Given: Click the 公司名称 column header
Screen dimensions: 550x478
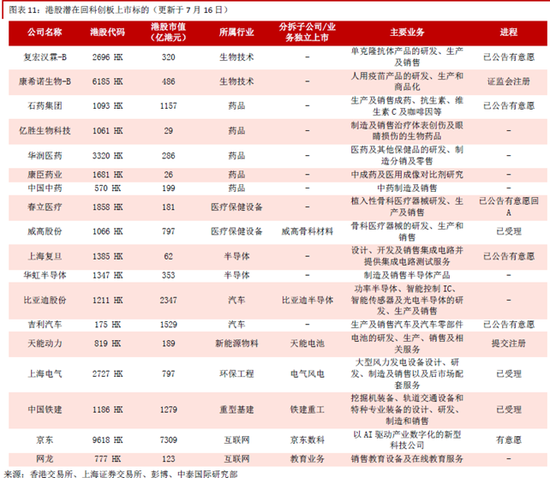Looking at the screenshot, I should click(x=45, y=32).
